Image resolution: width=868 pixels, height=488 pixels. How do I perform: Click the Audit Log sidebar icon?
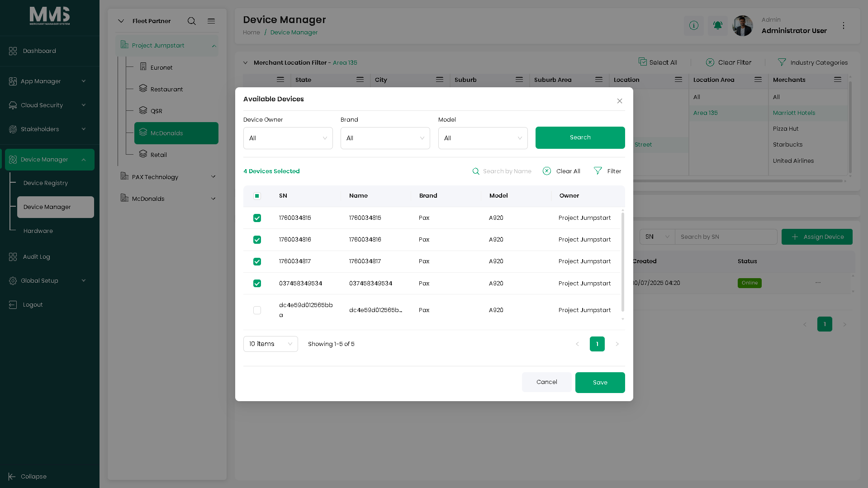13,257
